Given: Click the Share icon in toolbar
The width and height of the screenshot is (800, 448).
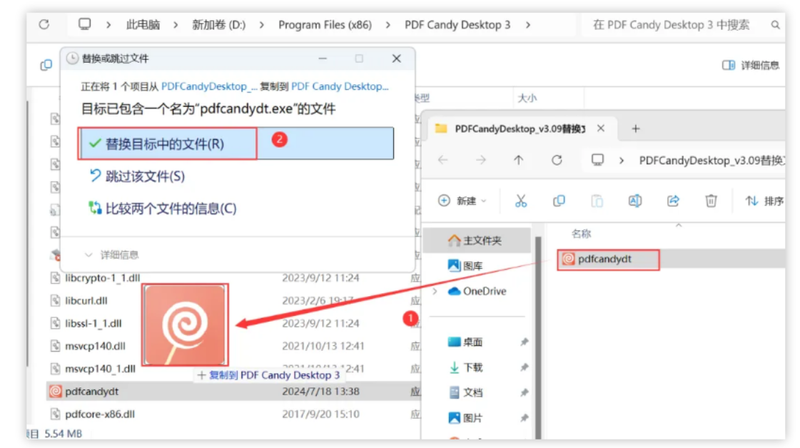Looking at the screenshot, I should tap(673, 201).
